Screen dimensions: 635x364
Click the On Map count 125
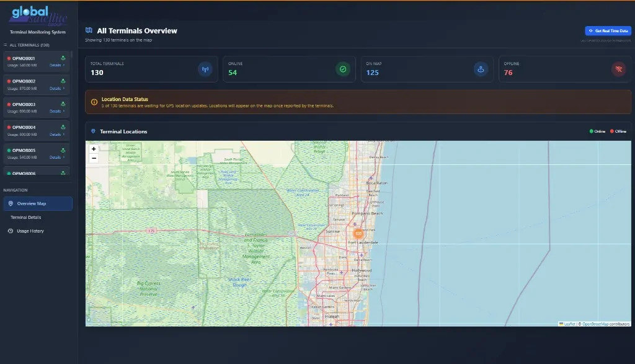pos(372,73)
